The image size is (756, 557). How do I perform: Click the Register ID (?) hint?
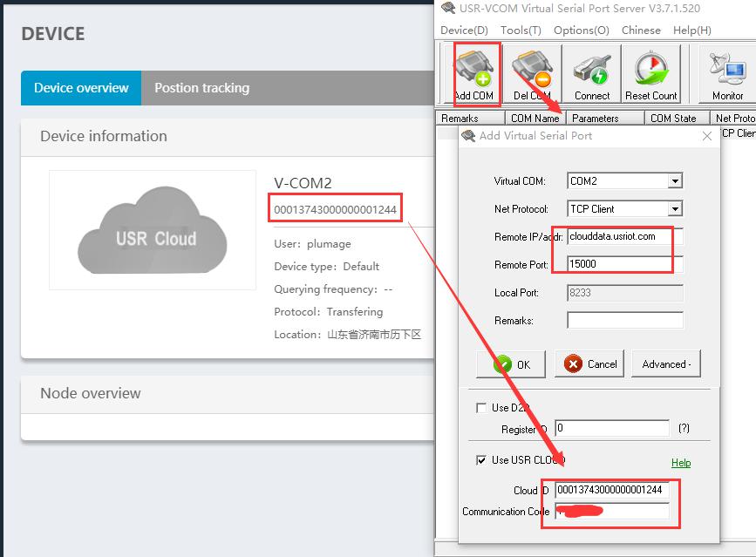click(684, 428)
